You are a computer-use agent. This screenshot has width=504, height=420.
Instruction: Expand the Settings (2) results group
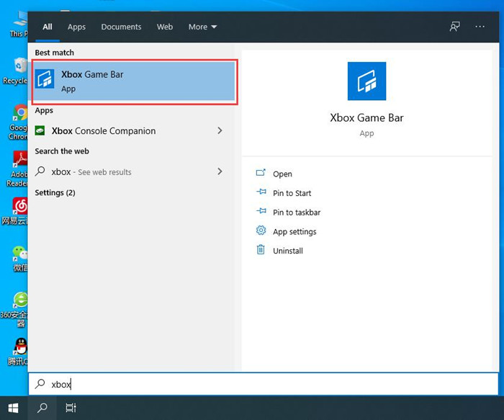(55, 192)
